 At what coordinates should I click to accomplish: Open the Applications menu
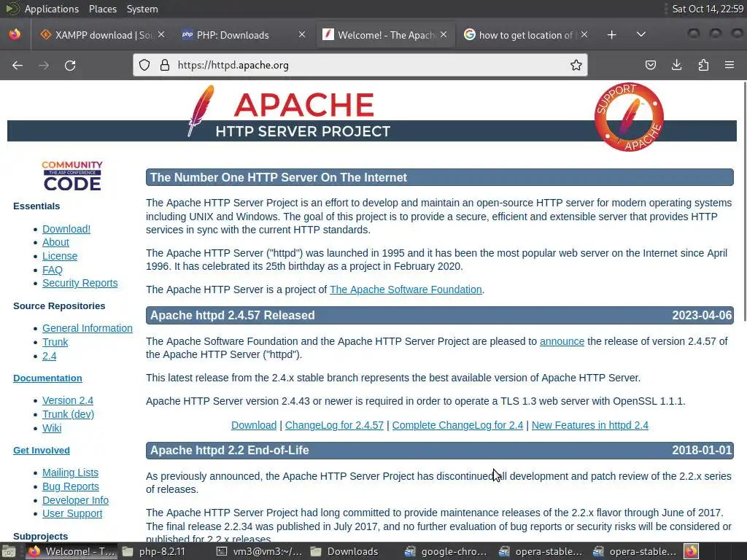point(52,9)
